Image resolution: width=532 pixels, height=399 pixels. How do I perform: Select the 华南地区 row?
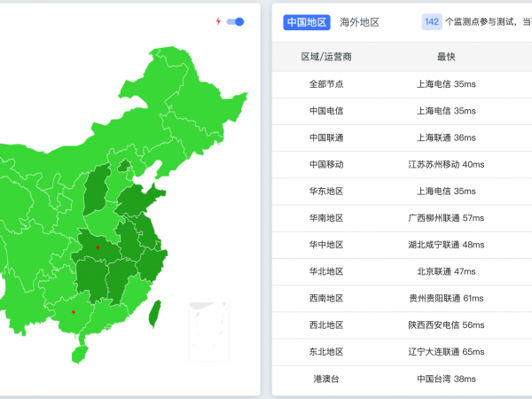coord(326,217)
